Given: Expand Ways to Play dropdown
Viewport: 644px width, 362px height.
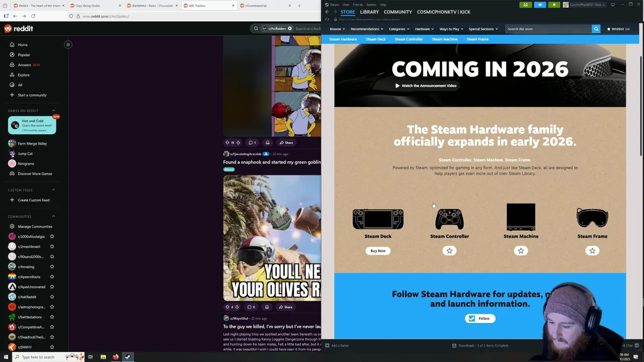Looking at the screenshot, I should coord(451,29).
